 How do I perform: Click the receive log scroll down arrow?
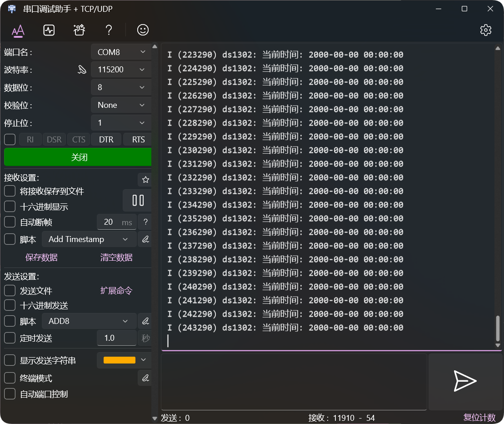coord(498,345)
